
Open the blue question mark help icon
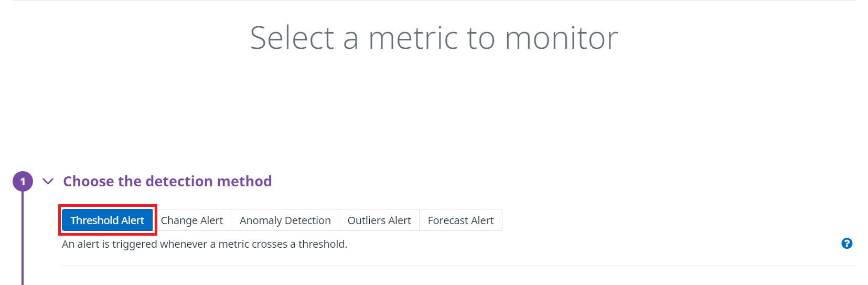(x=846, y=244)
